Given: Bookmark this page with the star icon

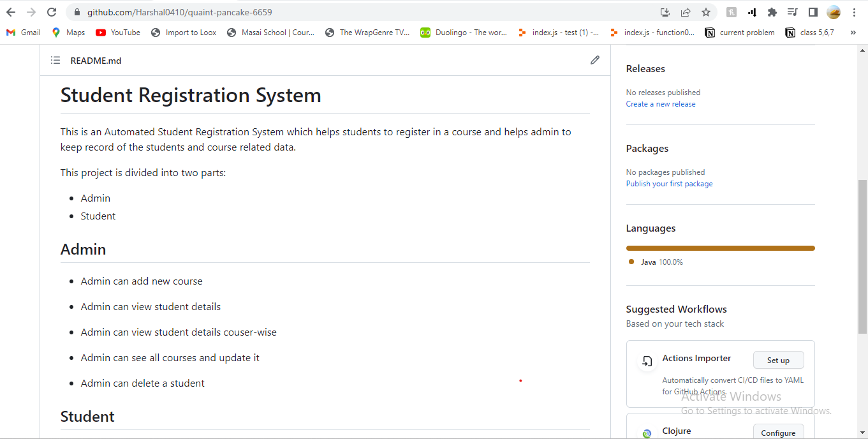Looking at the screenshot, I should point(705,12).
